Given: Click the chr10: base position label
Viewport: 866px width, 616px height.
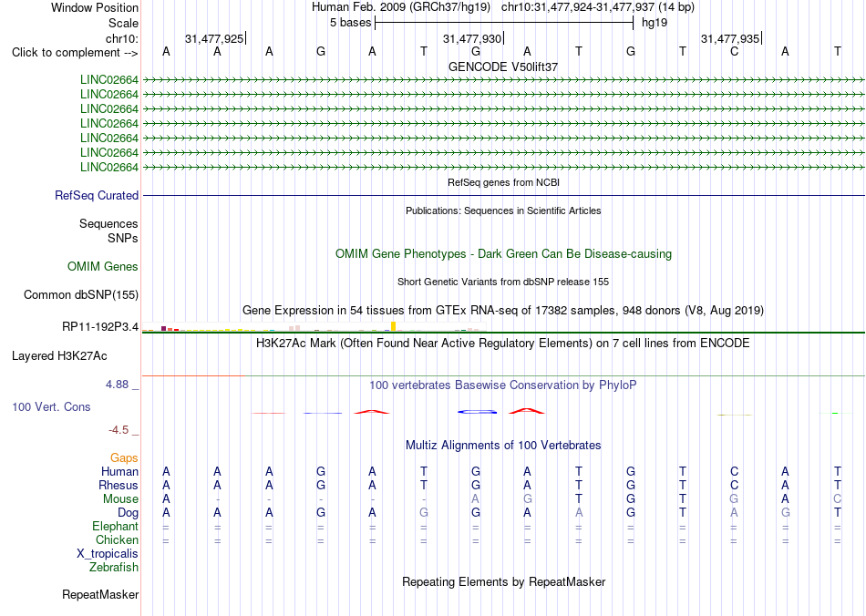Looking at the screenshot, I should click(x=122, y=38).
